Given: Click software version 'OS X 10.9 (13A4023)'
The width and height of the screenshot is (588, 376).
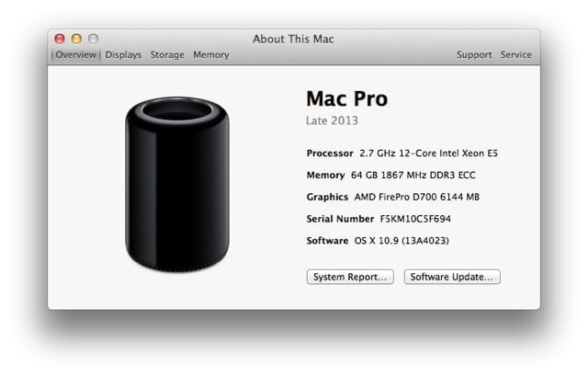Looking at the screenshot, I should tap(401, 241).
